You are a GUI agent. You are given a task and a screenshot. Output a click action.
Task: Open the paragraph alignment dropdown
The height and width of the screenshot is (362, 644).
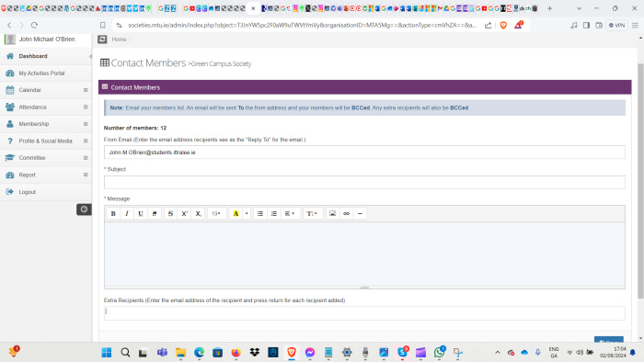click(290, 213)
